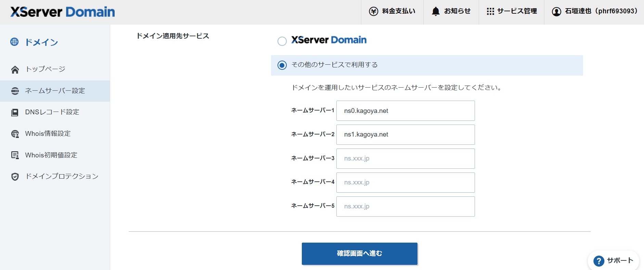Click the ネームサーバー2 field with ns1.kagoya.net
644x270 pixels.
(x=405, y=134)
